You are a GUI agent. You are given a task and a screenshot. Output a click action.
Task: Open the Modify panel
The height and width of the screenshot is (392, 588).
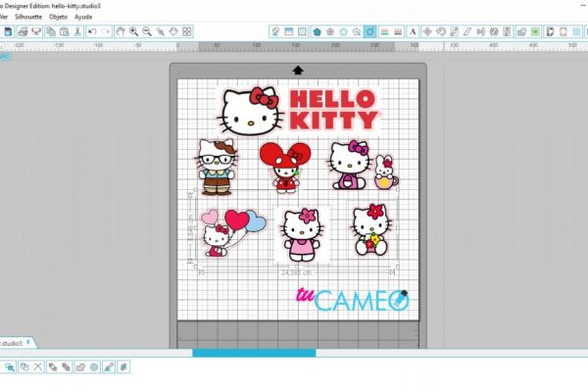pos(521,32)
